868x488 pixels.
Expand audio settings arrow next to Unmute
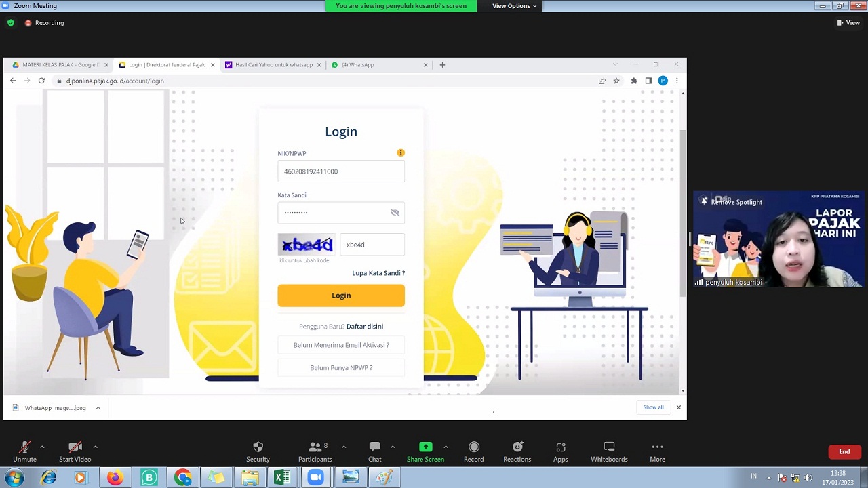pyautogui.click(x=42, y=447)
